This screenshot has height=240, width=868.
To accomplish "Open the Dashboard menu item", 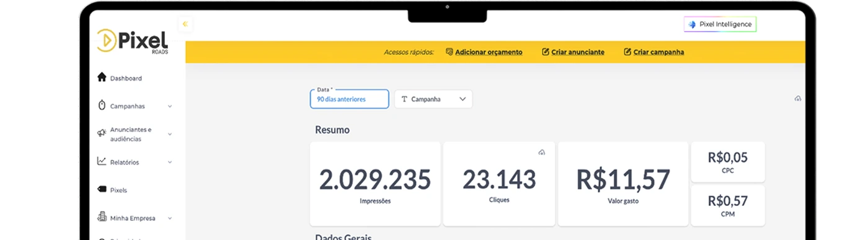I will [x=126, y=78].
